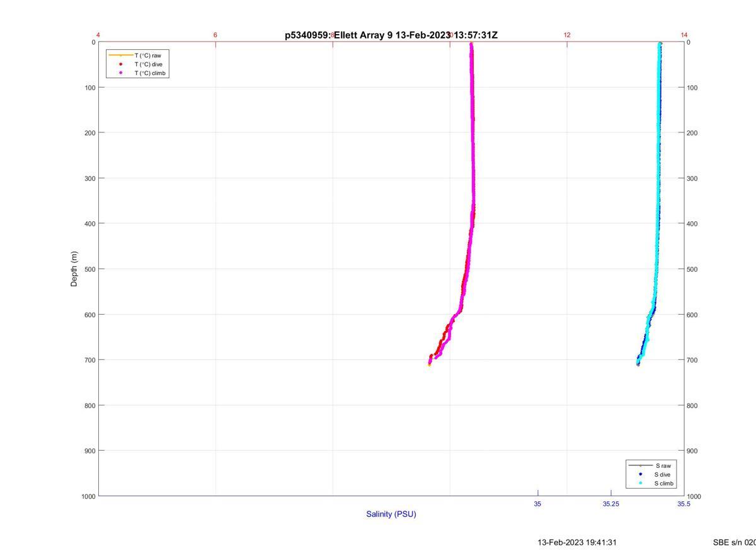This screenshot has height=558, width=756.
Task: Click left depth tick label '500'
Action: [x=89, y=269]
